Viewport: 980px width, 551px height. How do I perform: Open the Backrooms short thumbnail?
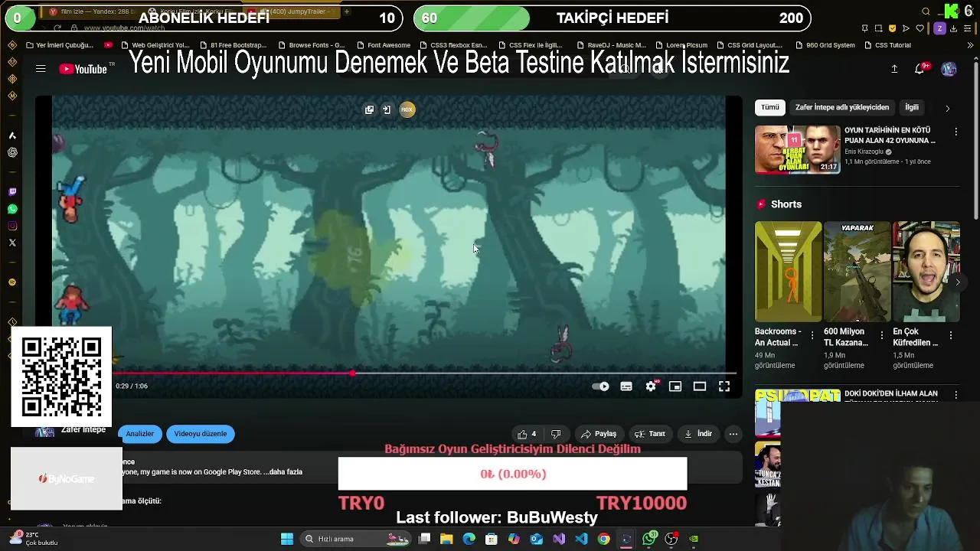pos(788,272)
